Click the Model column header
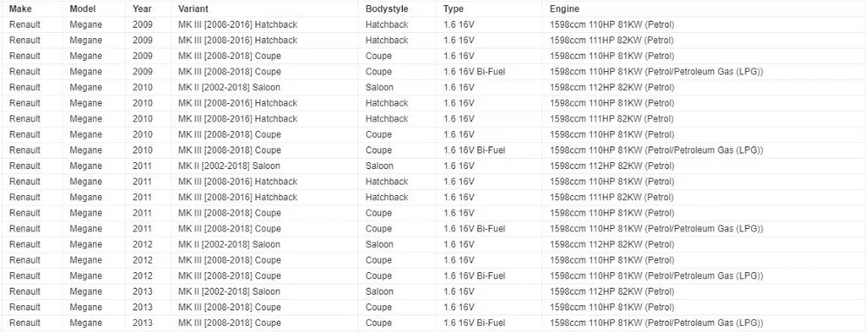The width and height of the screenshot is (868, 332). coord(82,9)
